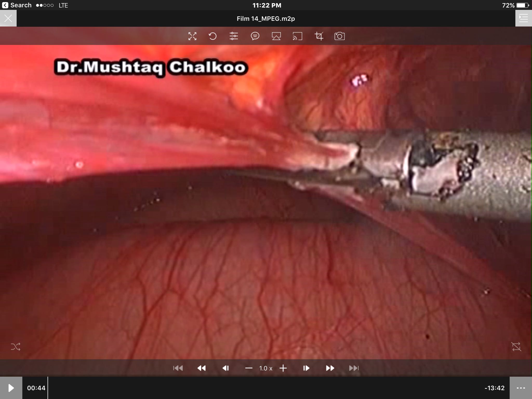532x399 pixels.
Task: Open the video adjustment sliders icon
Action: [234, 36]
